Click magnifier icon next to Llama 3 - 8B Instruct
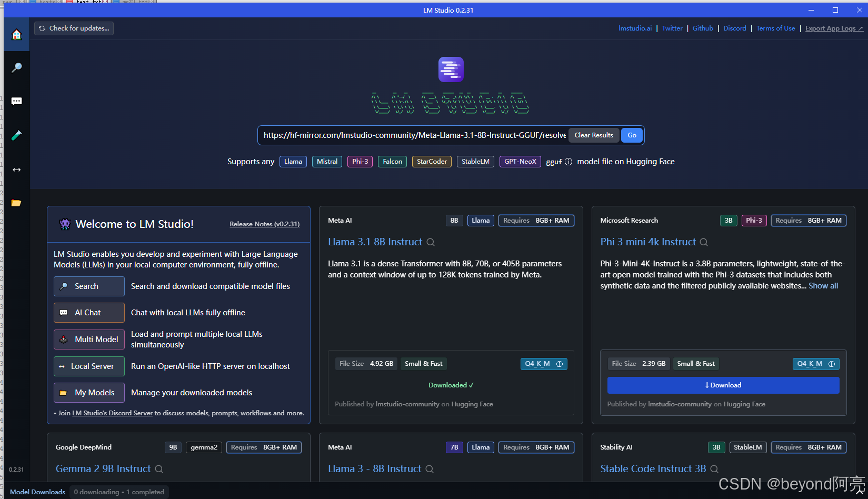The height and width of the screenshot is (499, 868). tap(430, 469)
